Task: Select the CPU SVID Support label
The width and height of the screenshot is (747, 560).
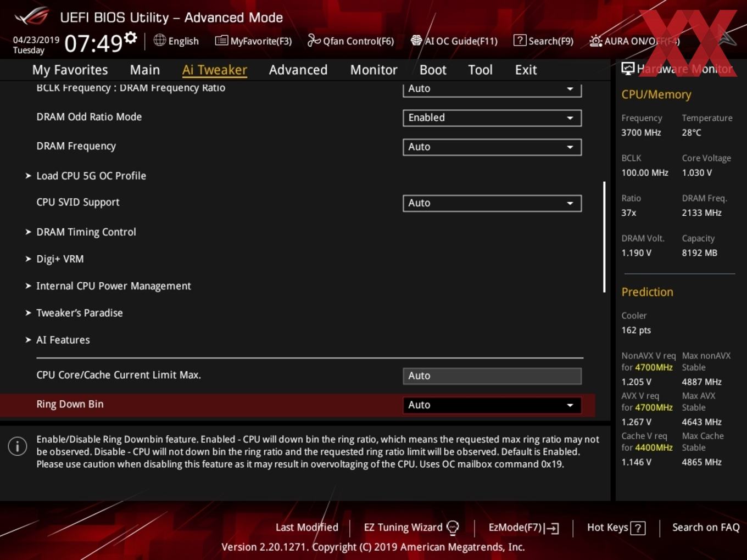Action: pos(78,202)
